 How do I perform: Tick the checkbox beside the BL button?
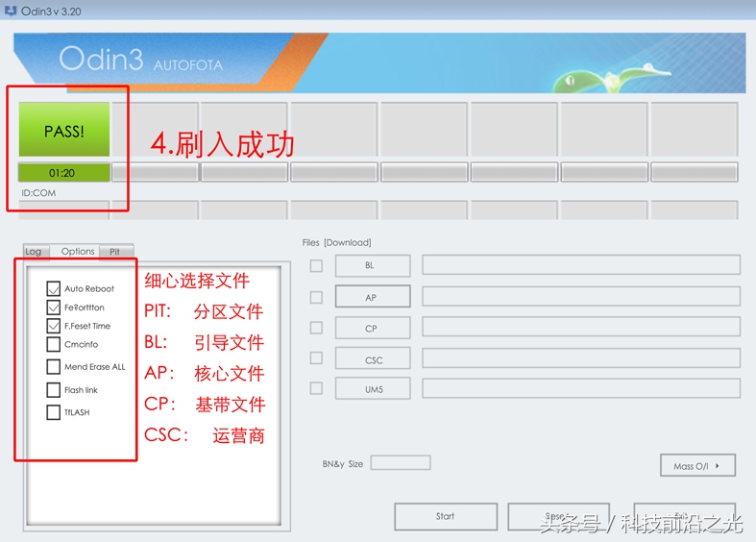point(316,265)
